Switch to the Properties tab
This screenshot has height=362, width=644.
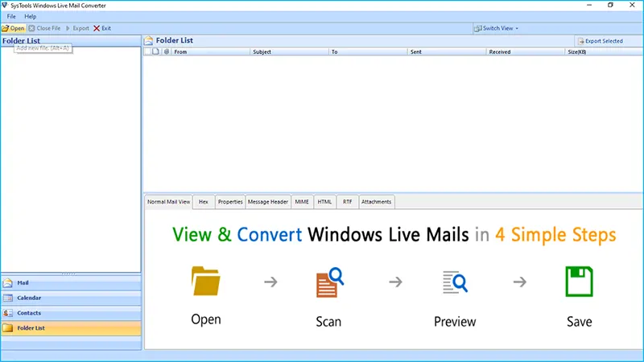click(230, 202)
